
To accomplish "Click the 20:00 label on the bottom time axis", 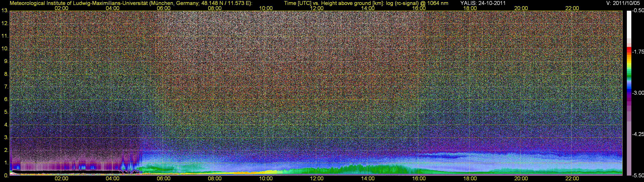I will pyautogui.click(x=521, y=179).
